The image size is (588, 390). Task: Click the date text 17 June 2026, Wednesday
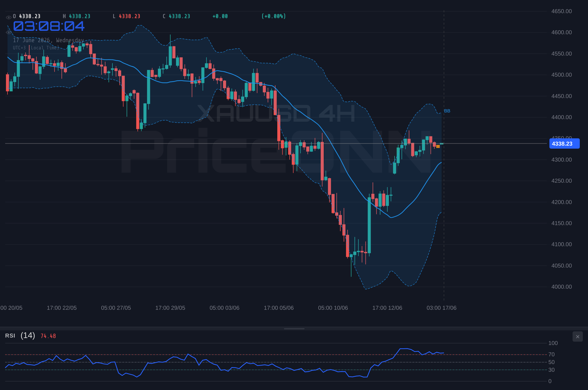pos(49,40)
